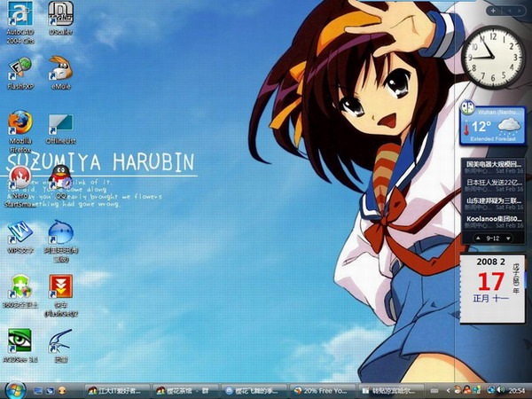The image size is (532, 399).
Task: Click the calendar gadget showing 17
Action: (491, 289)
